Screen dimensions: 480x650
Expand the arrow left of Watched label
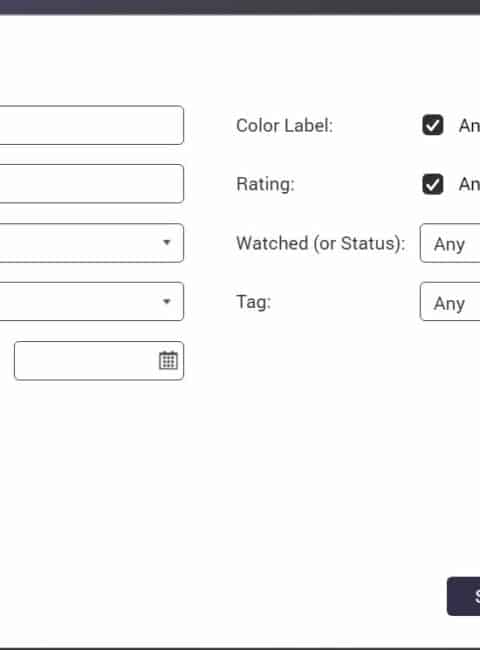167,243
